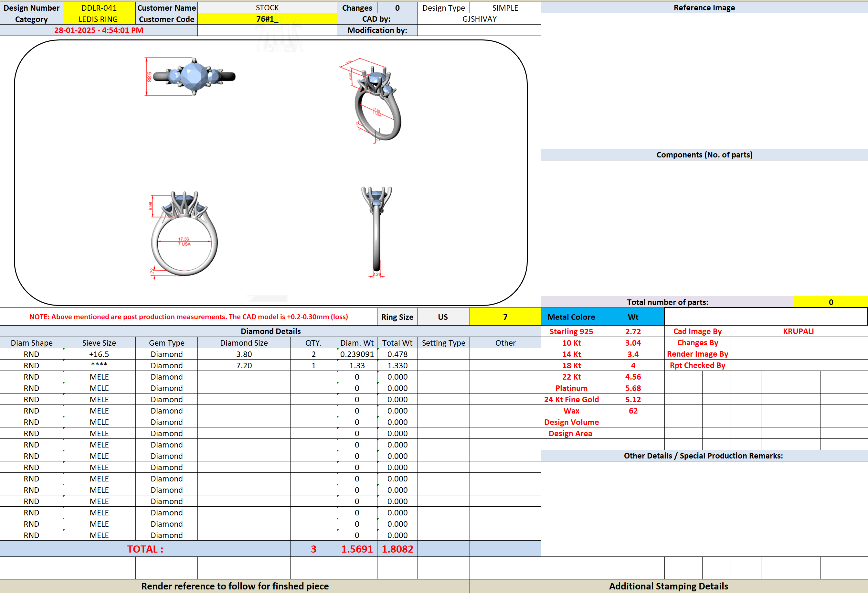Select the 18 Kt weight 4

pos(633,365)
